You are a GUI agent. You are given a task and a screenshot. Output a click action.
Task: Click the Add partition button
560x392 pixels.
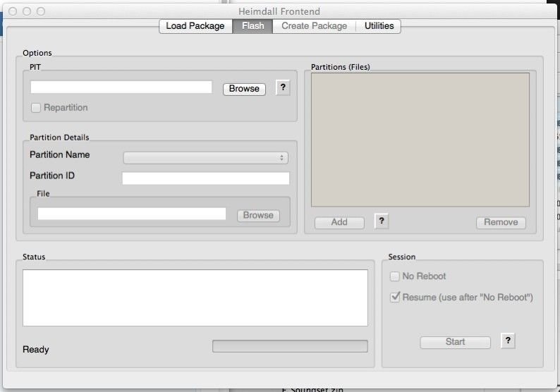point(339,222)
